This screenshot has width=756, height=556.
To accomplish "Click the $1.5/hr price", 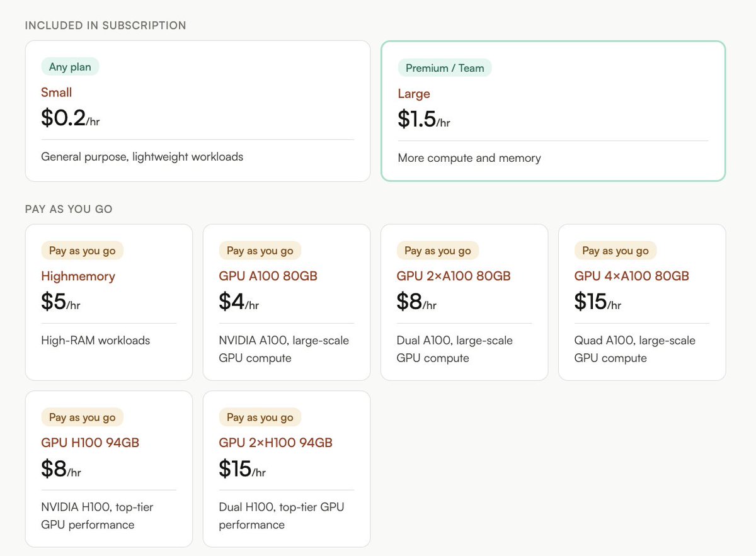I will pyautogui.click(x=424, y=119).
